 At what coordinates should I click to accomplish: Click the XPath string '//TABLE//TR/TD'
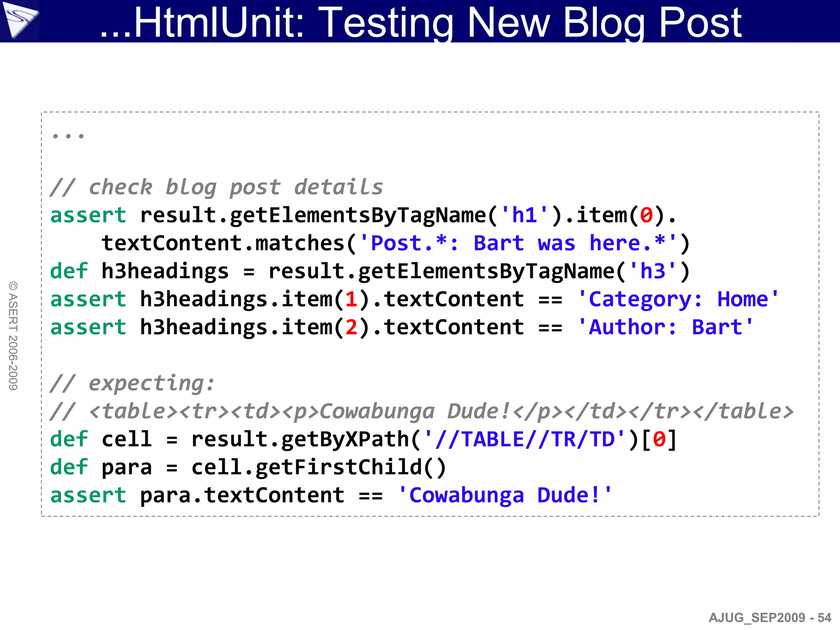525,439
